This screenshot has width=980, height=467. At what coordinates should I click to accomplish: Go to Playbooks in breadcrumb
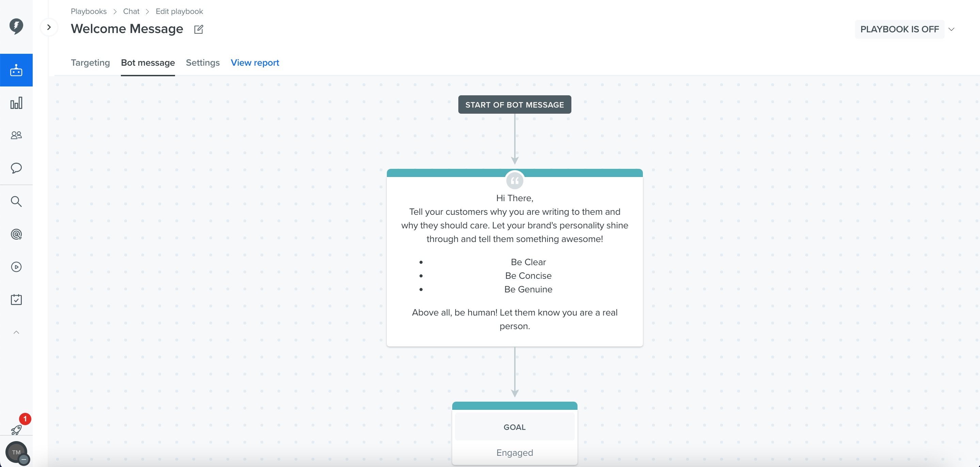pos(89,12)
